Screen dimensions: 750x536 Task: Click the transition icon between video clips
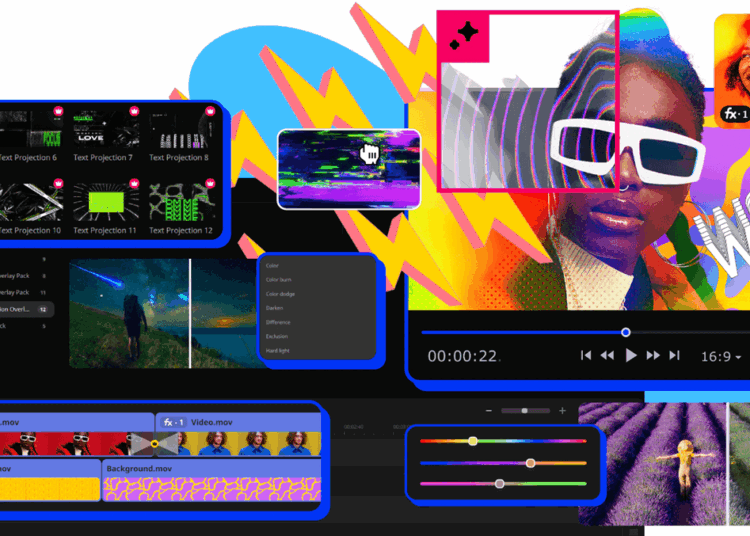click(154, 444)
